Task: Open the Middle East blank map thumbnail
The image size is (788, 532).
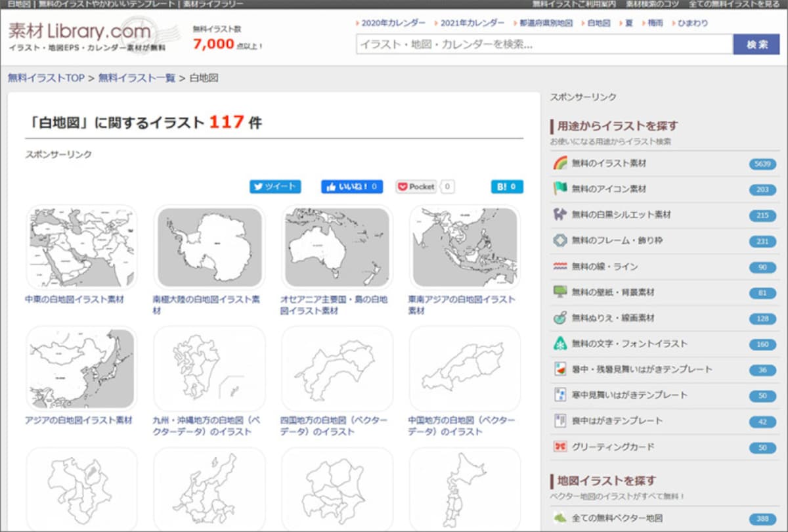Action: coord(81,247)
